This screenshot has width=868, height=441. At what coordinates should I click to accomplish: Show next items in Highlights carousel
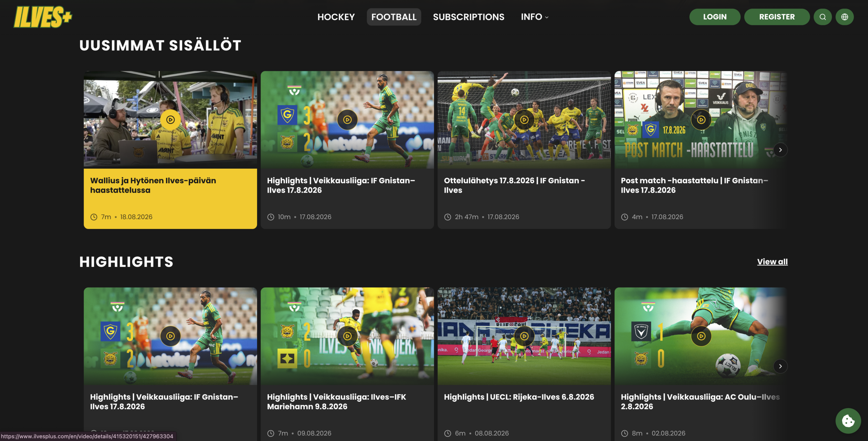coord(780,366)
